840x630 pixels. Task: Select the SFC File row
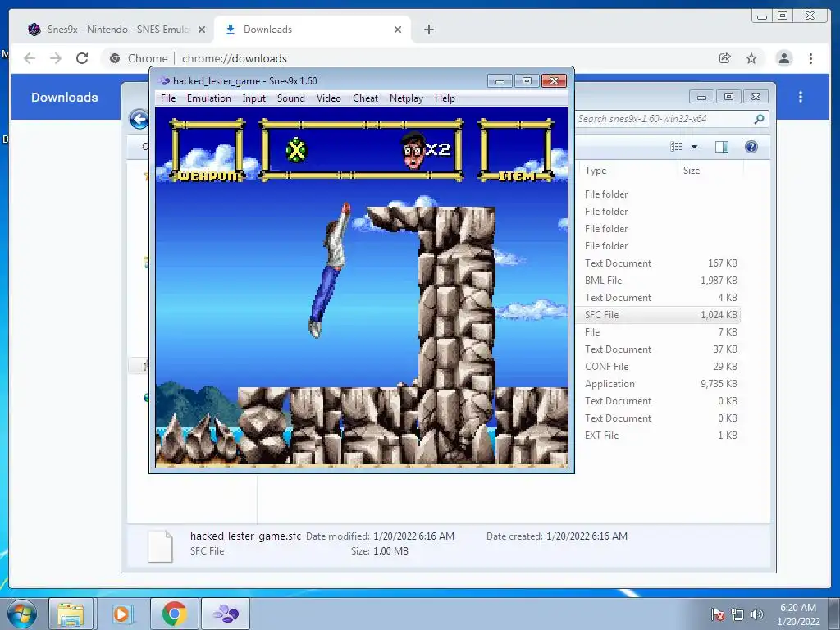tap(659, 314)
